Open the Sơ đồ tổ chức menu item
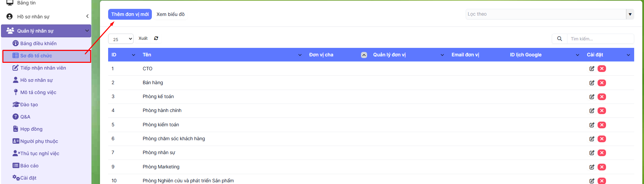This screenshot has width=644, height=184. pyautogui.click(x=36, y=56)
